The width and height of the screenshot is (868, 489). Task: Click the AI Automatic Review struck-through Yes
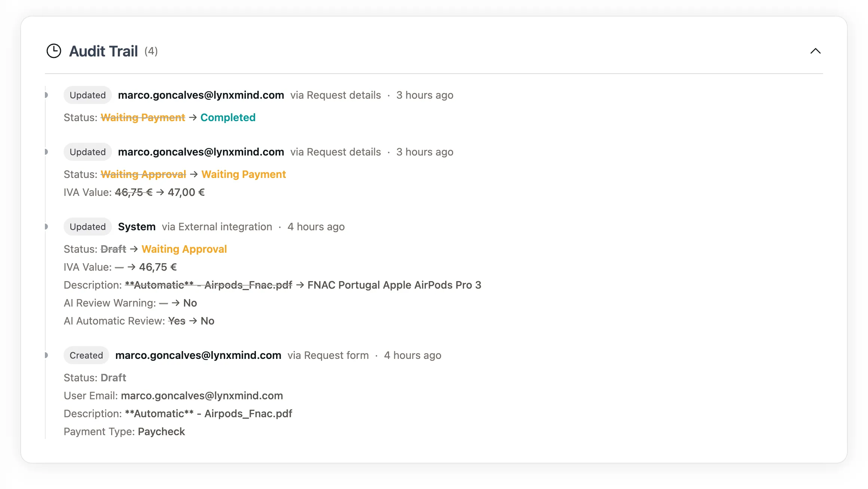coord(177,321)
